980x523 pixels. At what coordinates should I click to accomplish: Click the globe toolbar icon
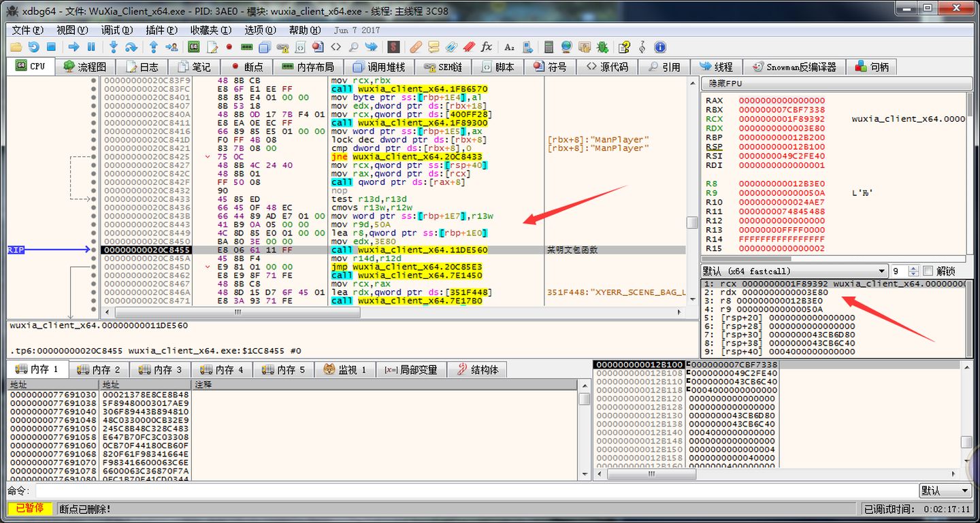coord(566,47)
